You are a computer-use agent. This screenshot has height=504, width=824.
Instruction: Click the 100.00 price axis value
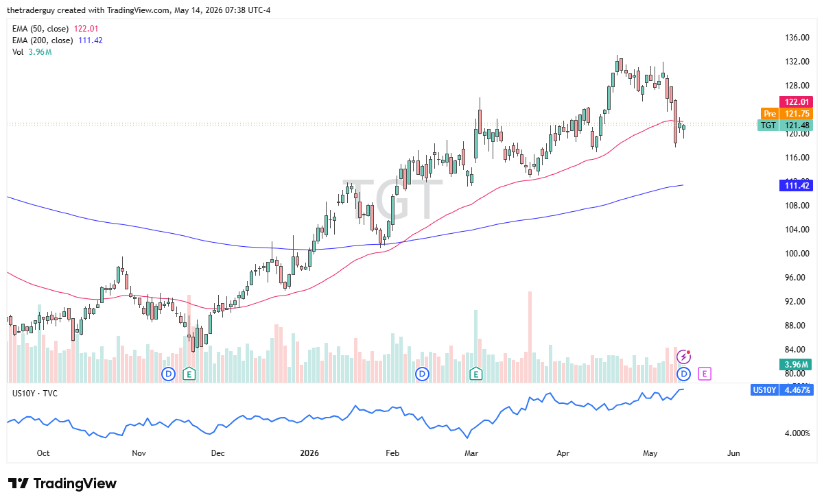797,254
